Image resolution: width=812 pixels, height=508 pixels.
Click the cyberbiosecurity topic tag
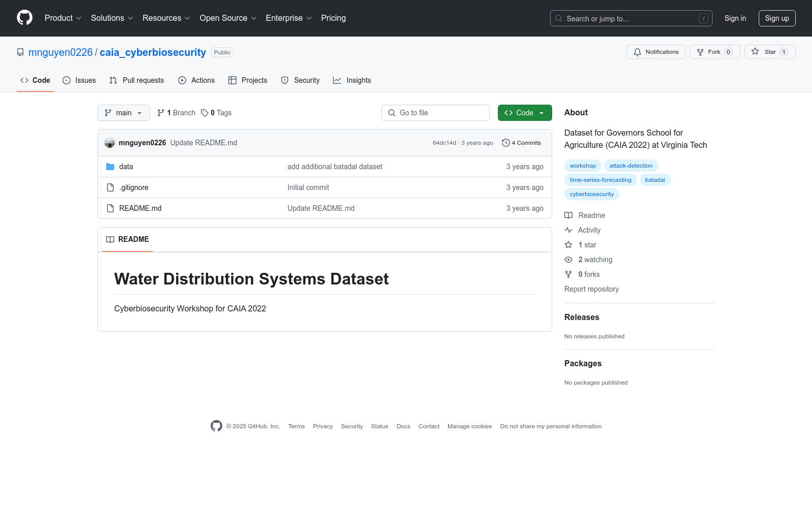(x=592, y=194)
